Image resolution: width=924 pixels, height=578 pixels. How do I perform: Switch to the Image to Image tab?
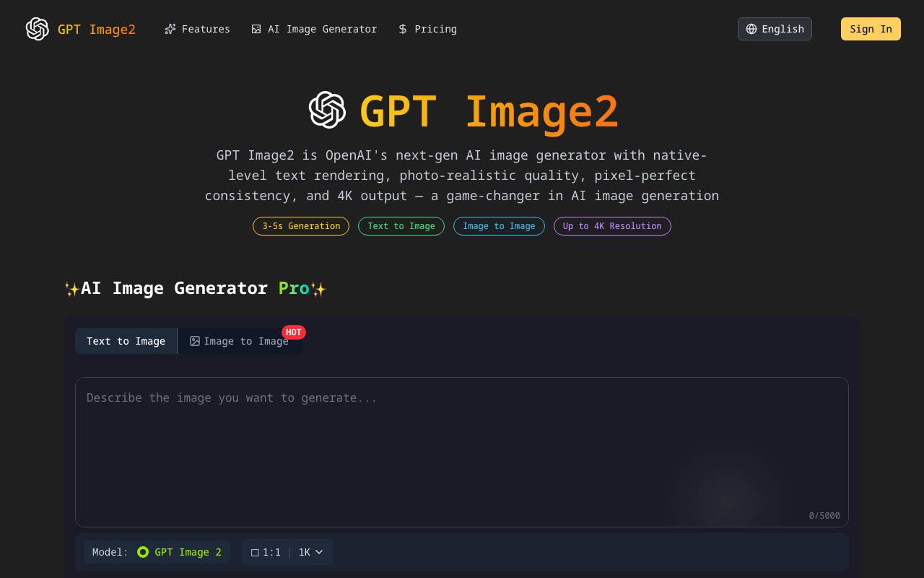tap(240, 341)
